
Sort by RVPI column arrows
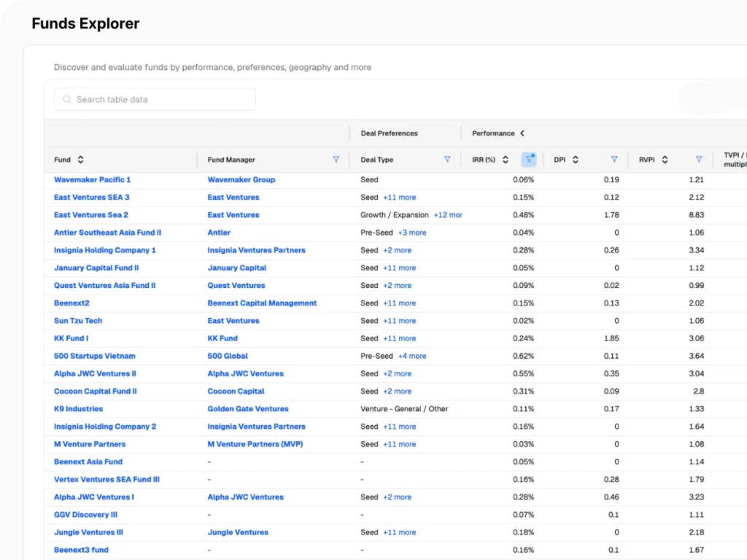(665, 160)
